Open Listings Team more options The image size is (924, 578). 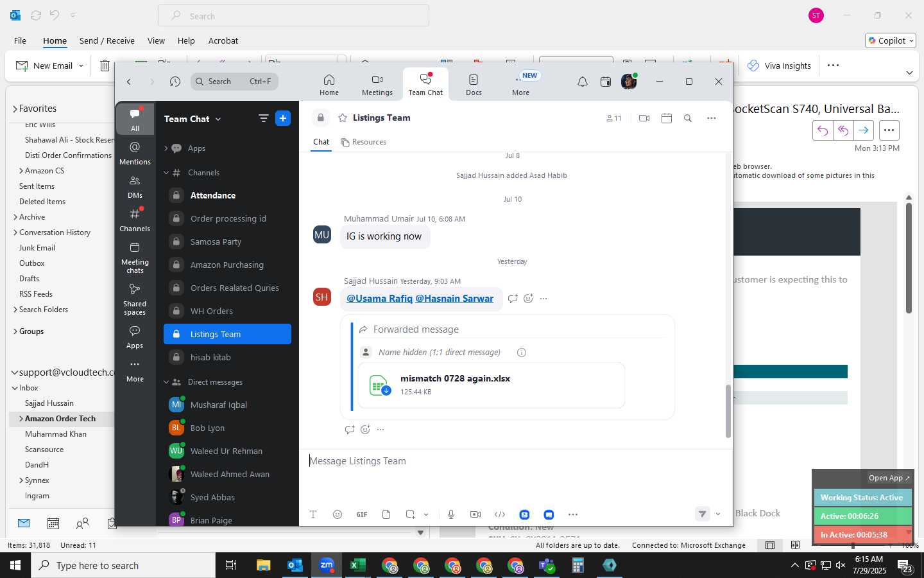pyautogui.click(x=712, y=118)
